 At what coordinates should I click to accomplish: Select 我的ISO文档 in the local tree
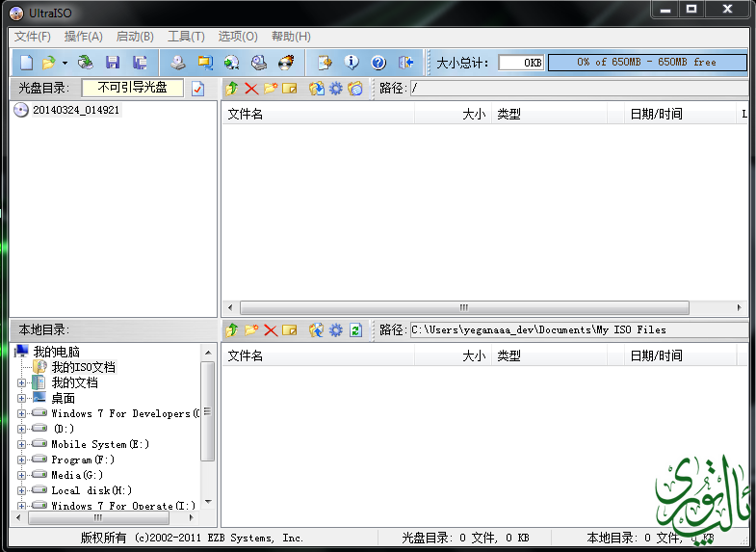(84, 367)
